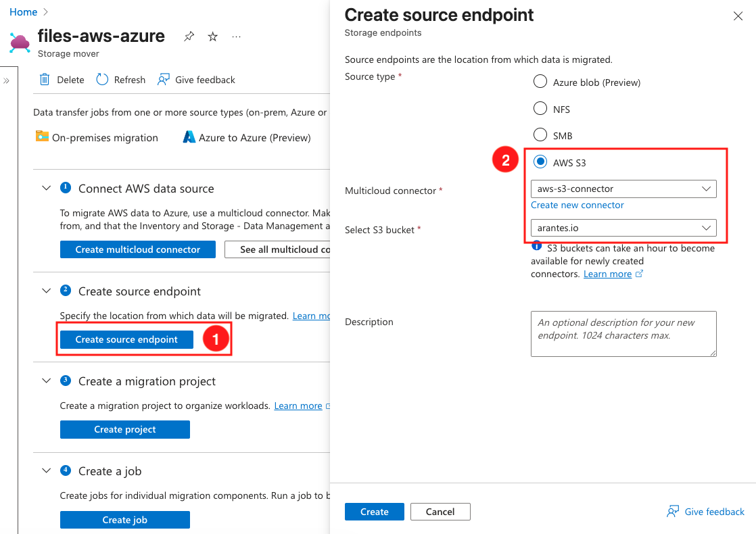The image size is (756, 534).
Task: Click the Create button
Action: click(x=374, y=512)
